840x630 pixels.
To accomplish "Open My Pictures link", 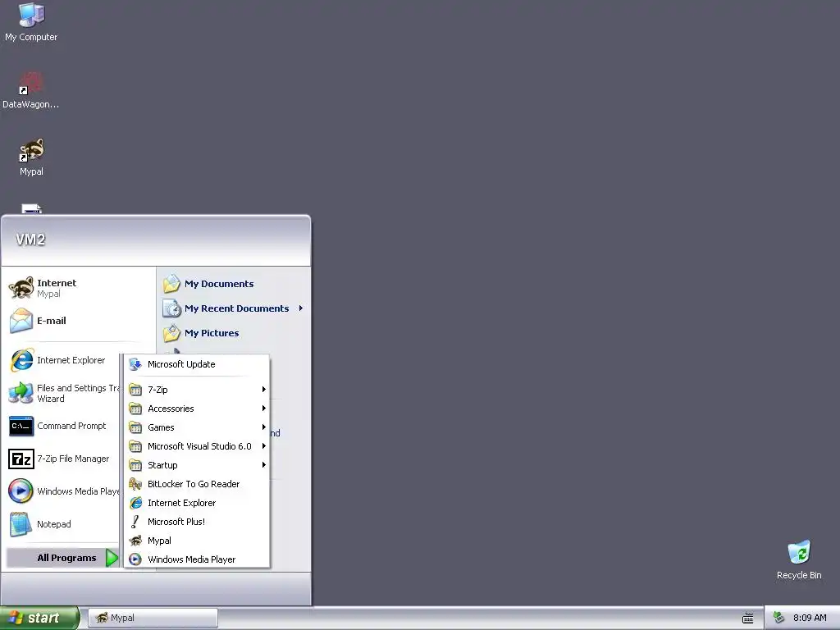I will coord(212,333).
